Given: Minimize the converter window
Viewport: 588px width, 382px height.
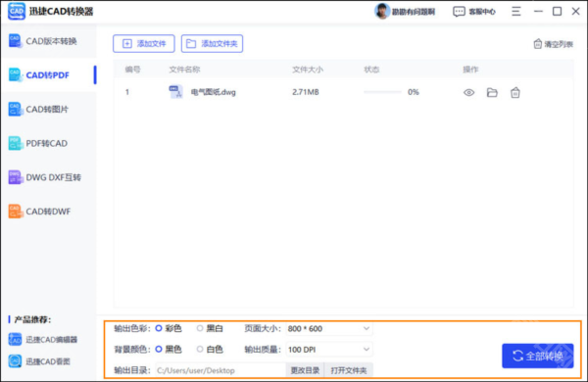Looking at the screenshot, I should click(538, 11).
